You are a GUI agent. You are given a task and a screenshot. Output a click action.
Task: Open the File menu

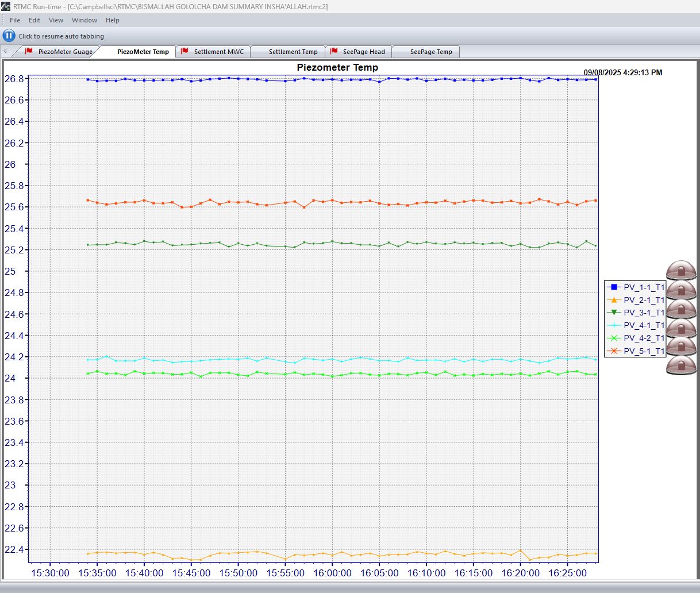[15, 20]
